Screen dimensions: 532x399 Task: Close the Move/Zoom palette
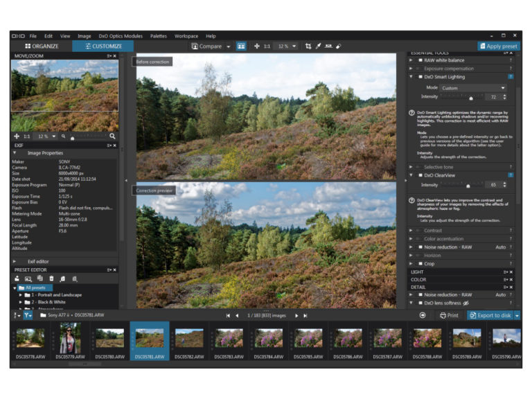tap(115, 56)
